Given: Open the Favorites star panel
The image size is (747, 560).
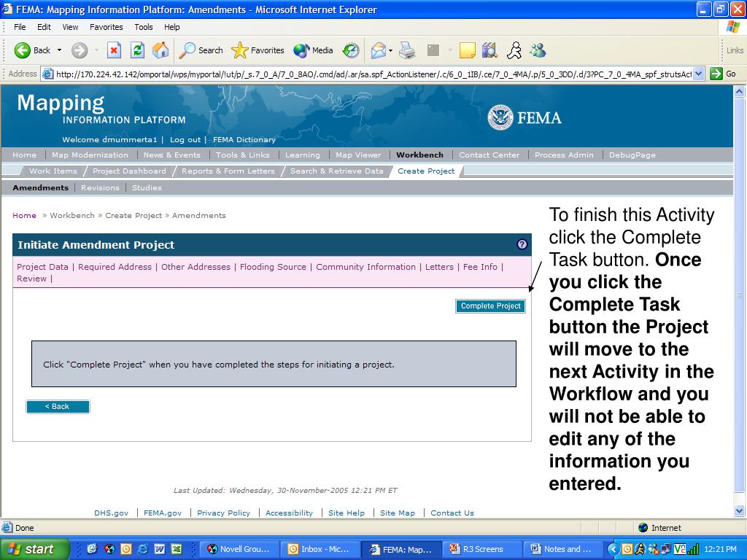Looking at the screenshot, I should coord(258,50).
